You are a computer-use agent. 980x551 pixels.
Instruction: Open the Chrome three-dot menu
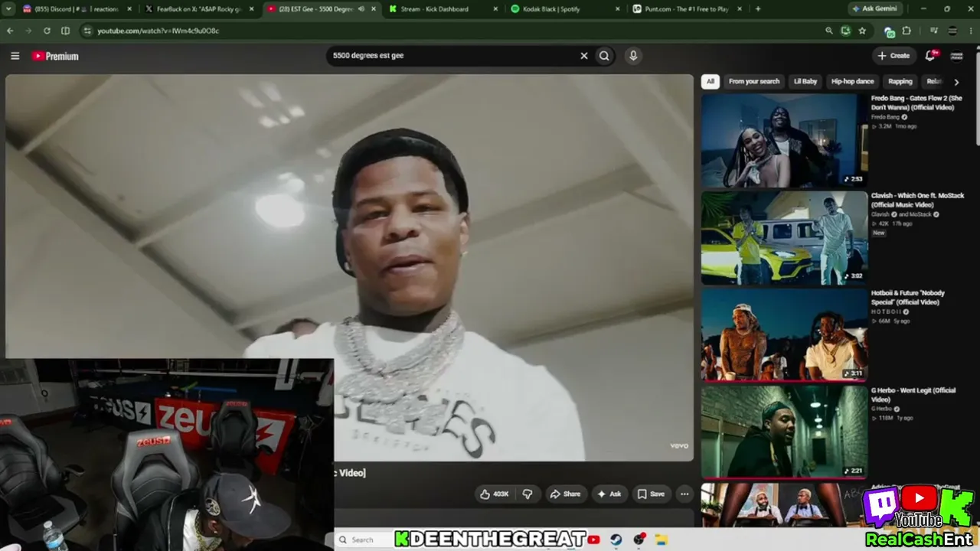click(971, 31)
